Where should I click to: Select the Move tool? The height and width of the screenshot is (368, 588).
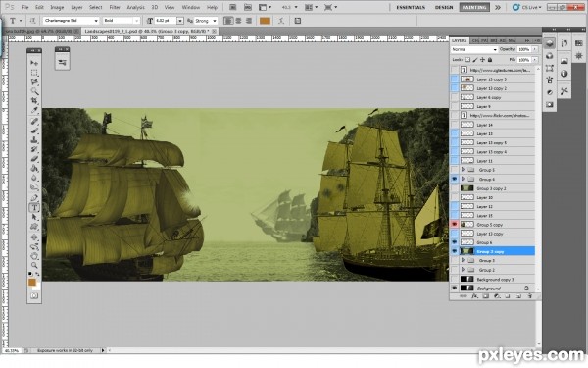(x=34, y=63)
